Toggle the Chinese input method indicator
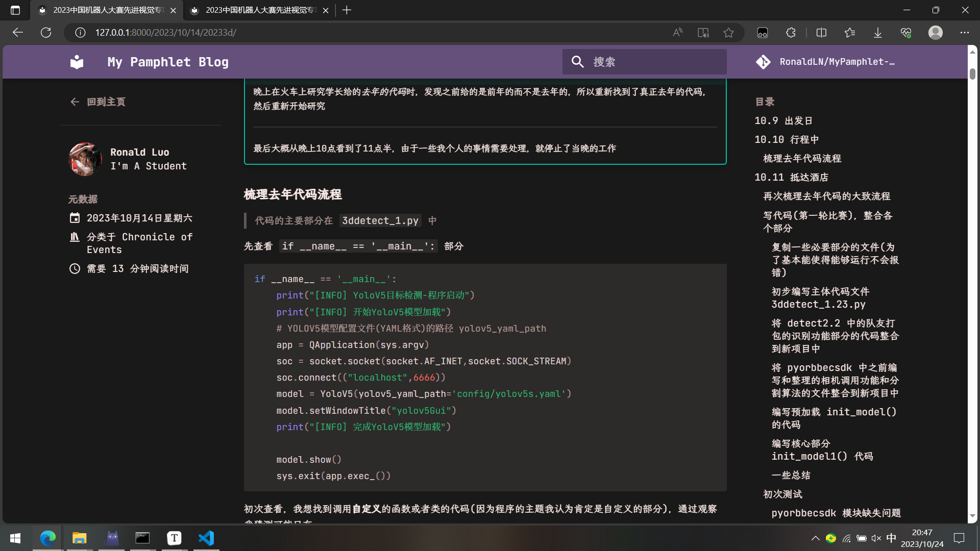Screen dimensions: 980x551 pos(891,538)
